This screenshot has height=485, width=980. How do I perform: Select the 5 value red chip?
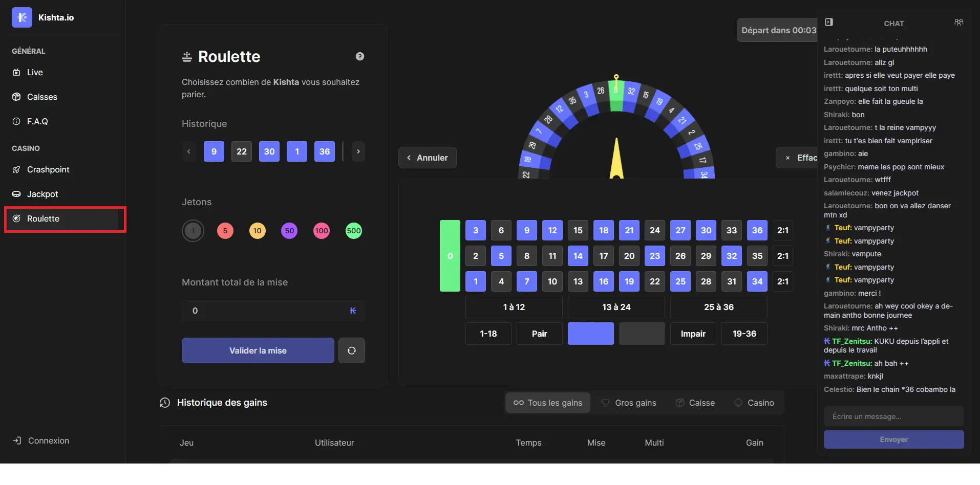pos(225,231)
